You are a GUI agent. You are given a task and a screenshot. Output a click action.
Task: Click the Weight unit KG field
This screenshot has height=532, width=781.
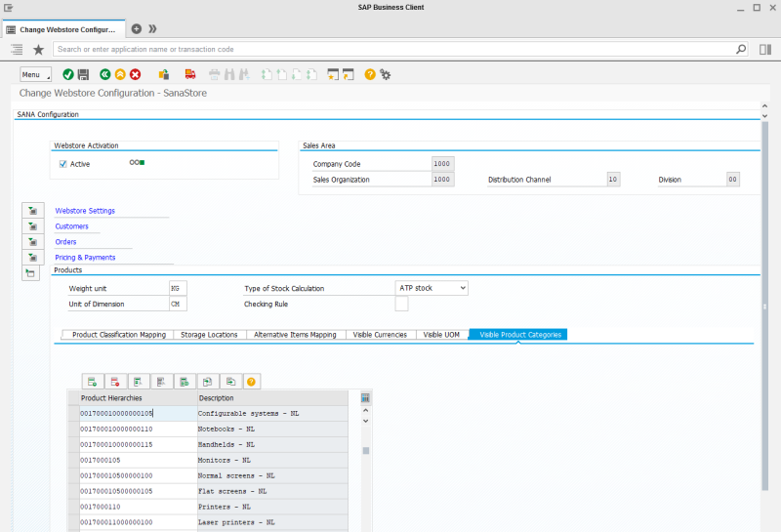179,288
